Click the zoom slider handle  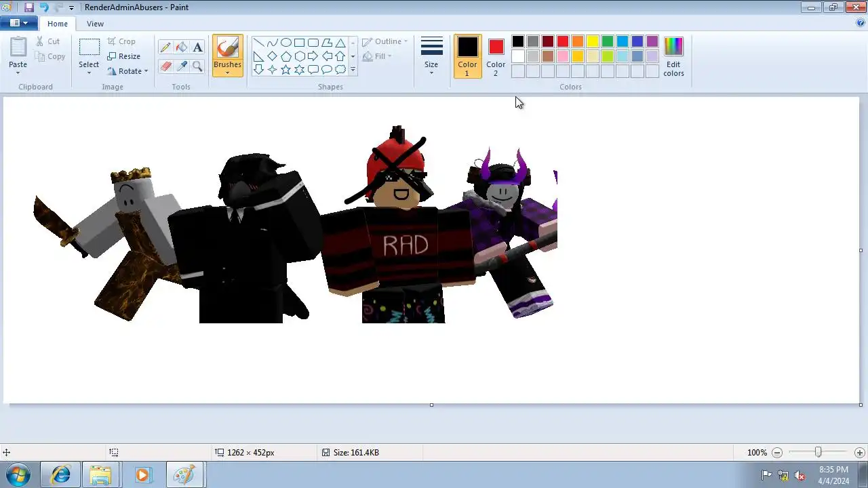click(818, 452)
